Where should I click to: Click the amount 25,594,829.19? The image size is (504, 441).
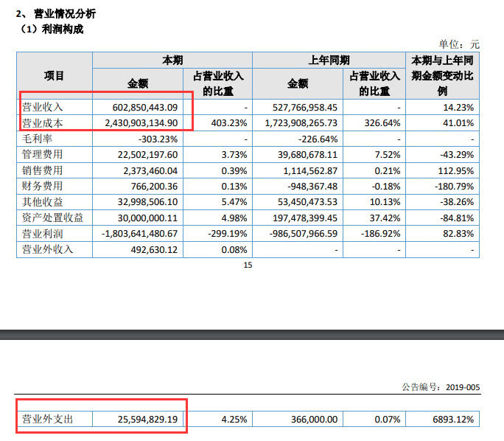[147, 419]
